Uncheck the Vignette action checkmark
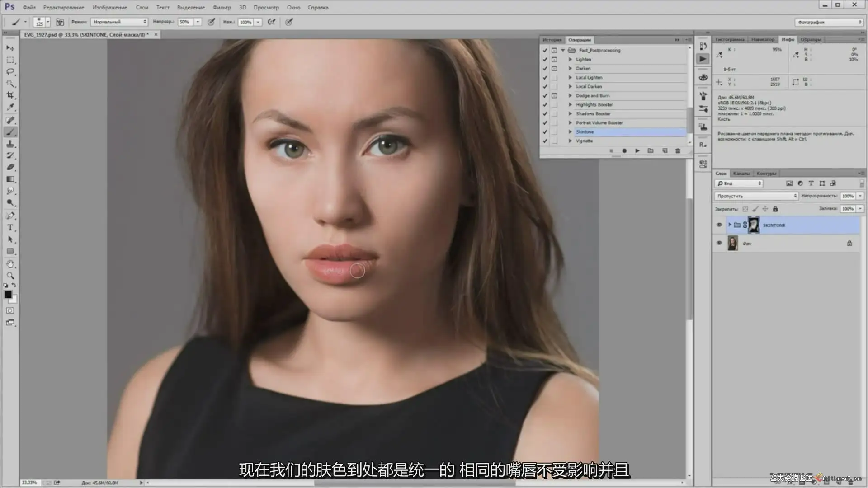 point(545,141)
